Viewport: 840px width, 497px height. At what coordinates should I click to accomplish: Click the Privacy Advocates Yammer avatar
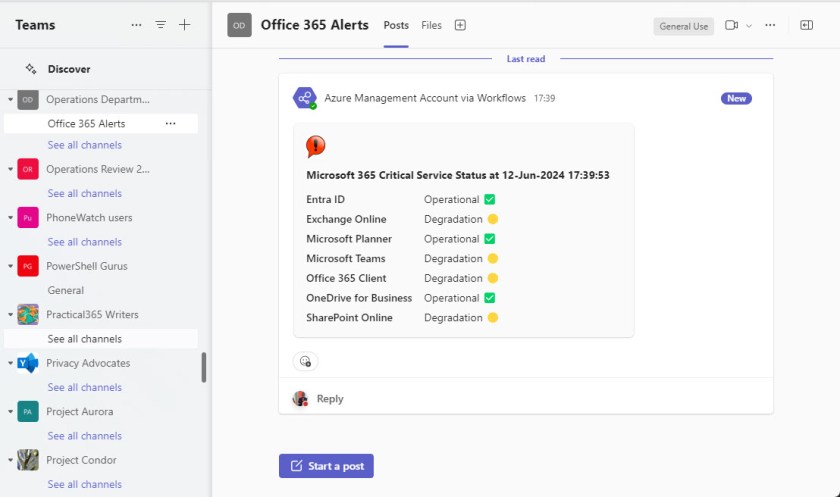point(28,363)
